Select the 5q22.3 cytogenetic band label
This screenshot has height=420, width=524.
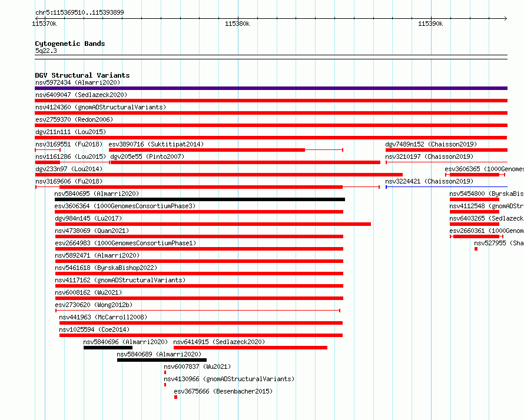(46, 51)
